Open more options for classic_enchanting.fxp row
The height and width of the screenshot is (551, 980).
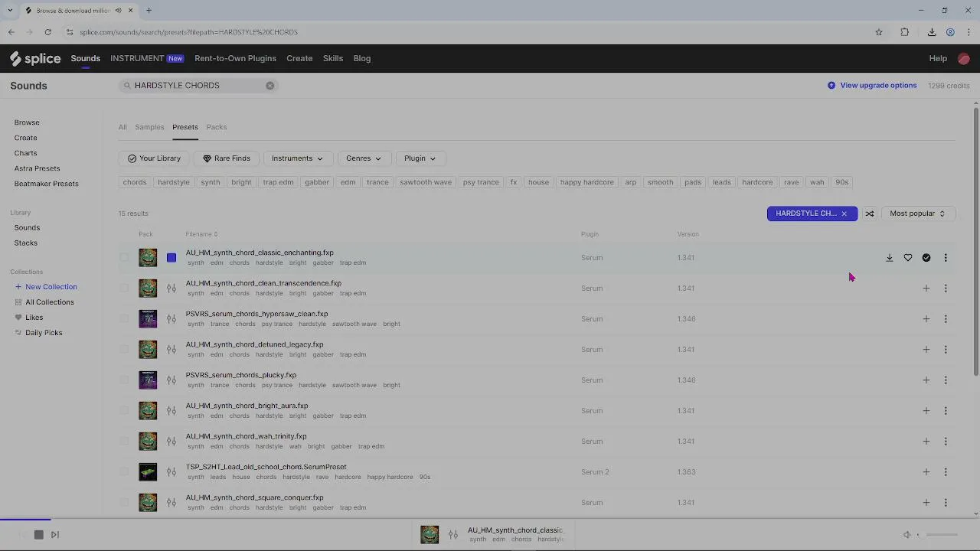coord(946,258)
